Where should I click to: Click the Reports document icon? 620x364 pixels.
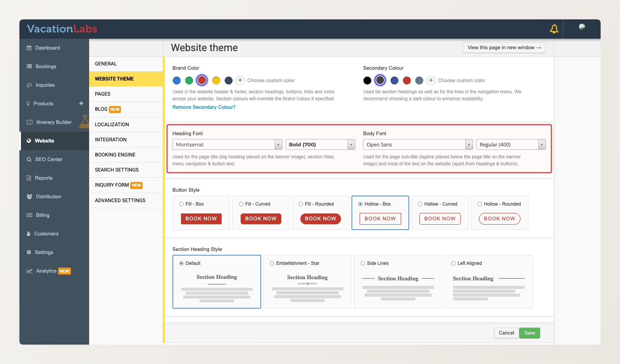click(29, 178)
